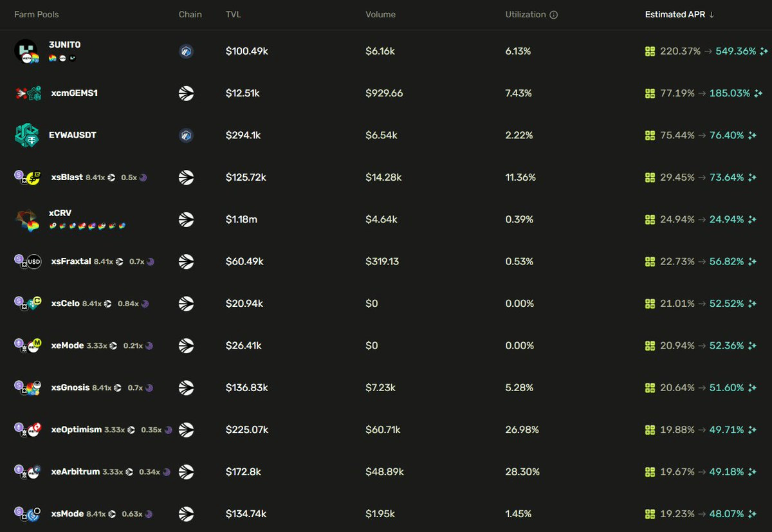
Task: Click the xCRV pool token icon
Action: pyautogui.click(x=27, y=220)
